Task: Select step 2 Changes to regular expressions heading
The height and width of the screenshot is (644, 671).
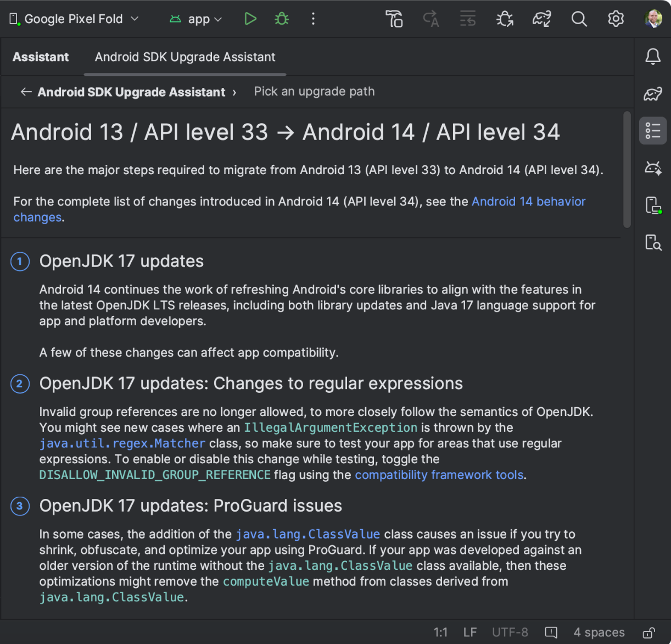Action: click(x=251, y=384)
